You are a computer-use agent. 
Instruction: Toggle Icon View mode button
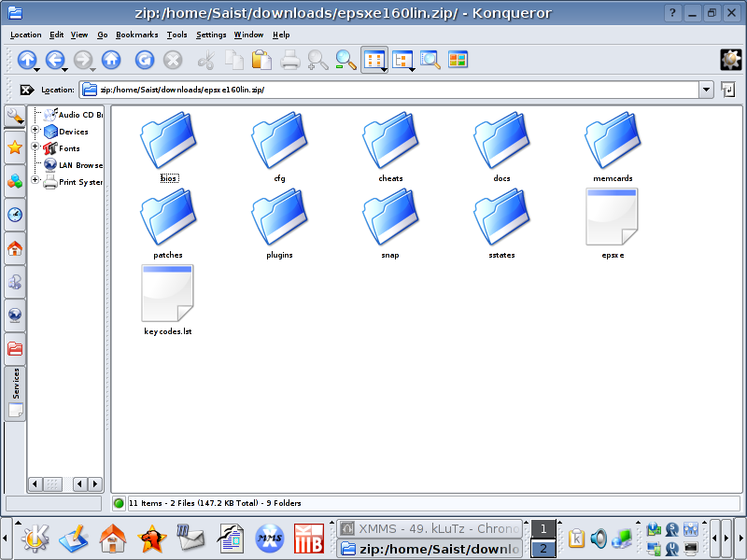[x=374, y=60]
